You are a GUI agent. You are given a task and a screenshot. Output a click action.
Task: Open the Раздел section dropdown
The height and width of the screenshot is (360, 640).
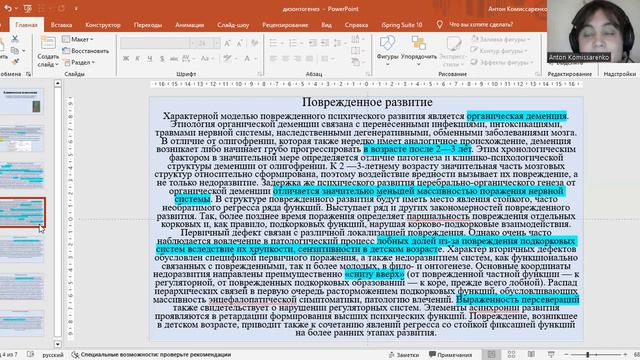coord(79,62)
